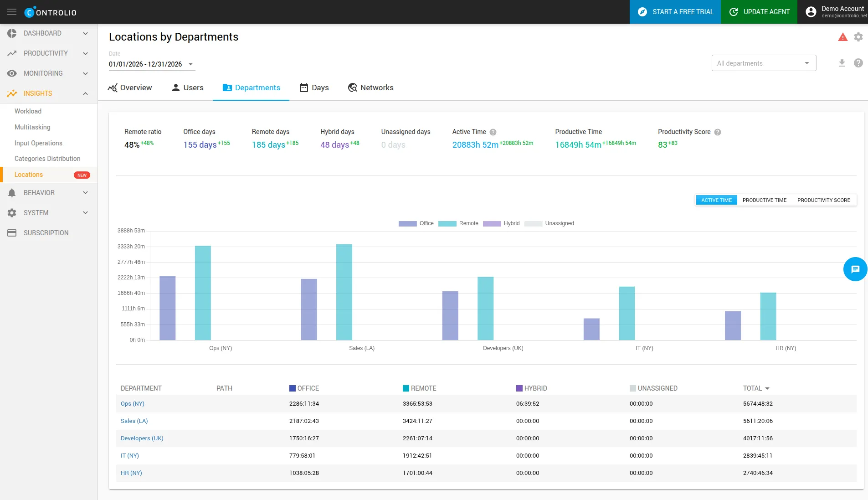868x500 pixels.
Task: Click the Unassigned color swatch in table header
Action: click(633, 388)
